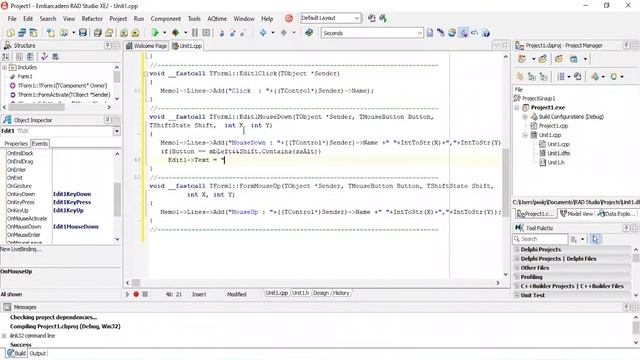This screenshot has height=360, width=640.
Task: Click the Structure pane horizontal scrollbar
Action: click(x=57, y=107)
